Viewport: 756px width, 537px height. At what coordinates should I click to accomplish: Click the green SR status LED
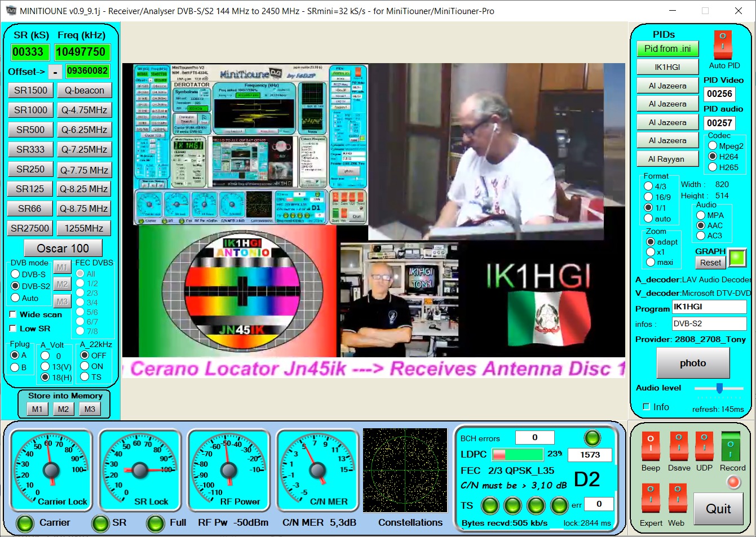[100, 523]
